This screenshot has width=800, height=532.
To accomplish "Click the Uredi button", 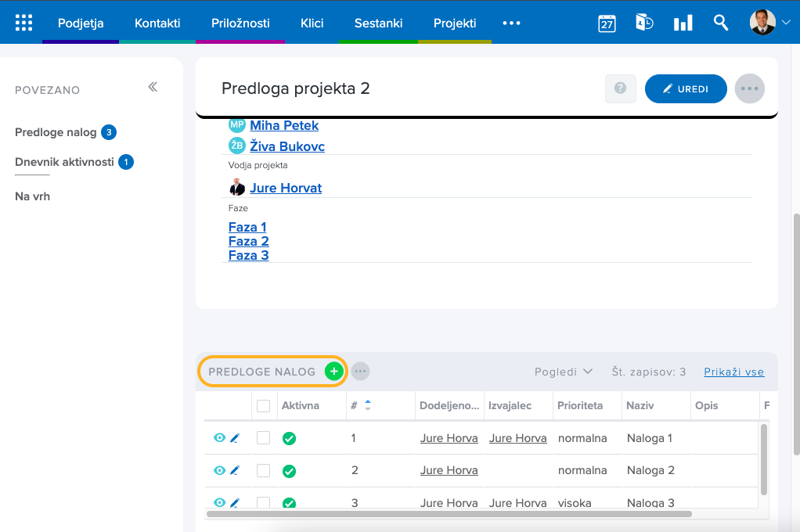I will point(686,89).
